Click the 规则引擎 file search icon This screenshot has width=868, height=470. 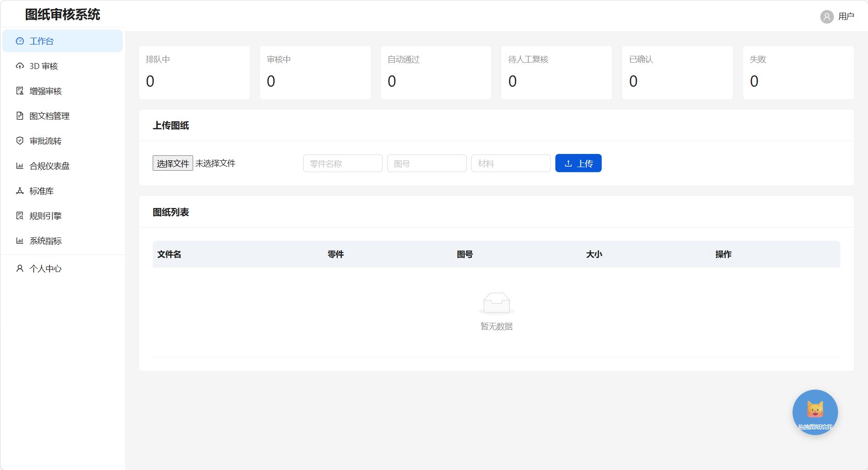tap(20, 216)
